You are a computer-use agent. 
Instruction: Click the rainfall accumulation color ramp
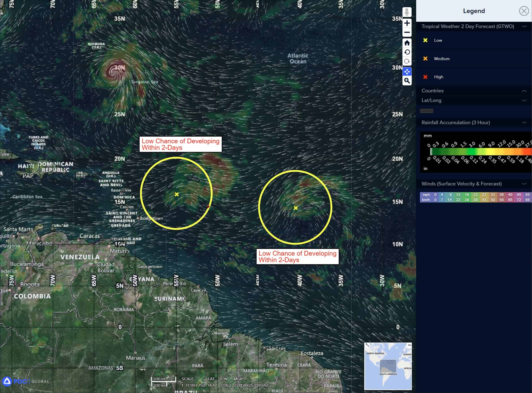click(x=480, y=152)
